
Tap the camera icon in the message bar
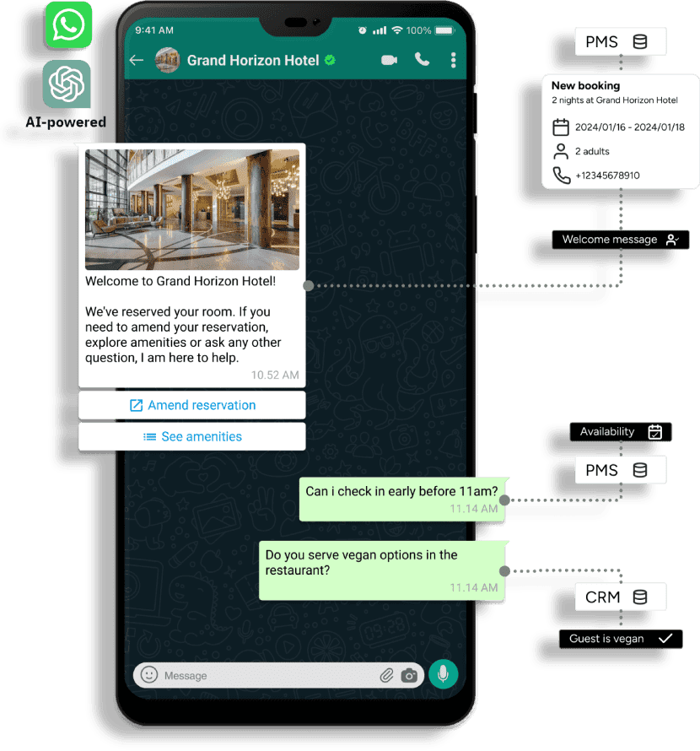click(409, 676)
